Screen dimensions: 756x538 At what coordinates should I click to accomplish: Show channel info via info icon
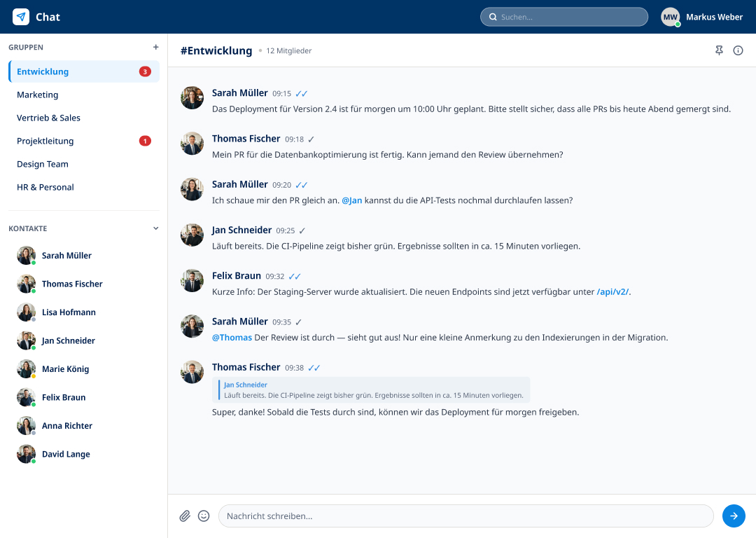tap(738, 50)
